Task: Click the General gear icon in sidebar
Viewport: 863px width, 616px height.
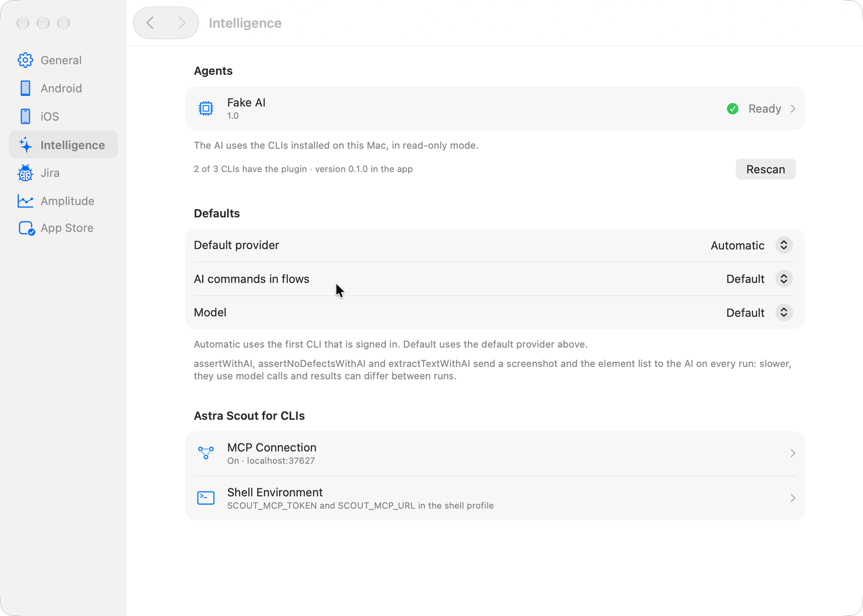Action: click(x=25, y=60)
